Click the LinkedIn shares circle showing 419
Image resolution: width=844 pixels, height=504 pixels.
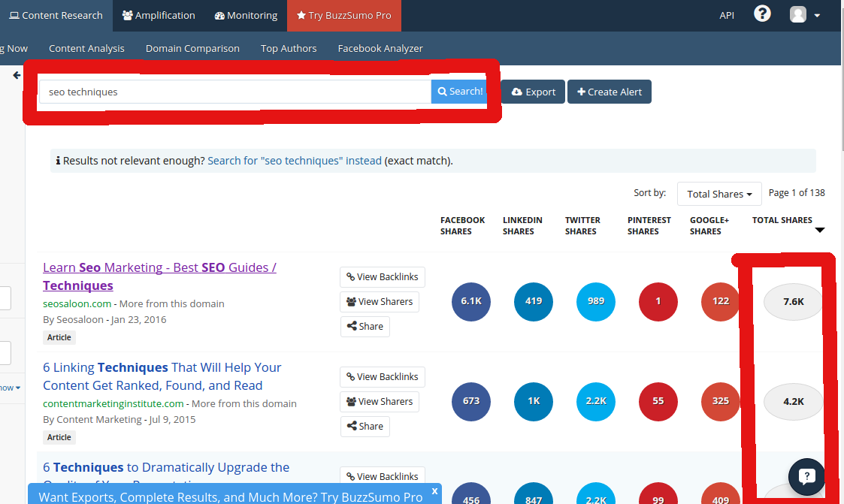tap(534, 301)
